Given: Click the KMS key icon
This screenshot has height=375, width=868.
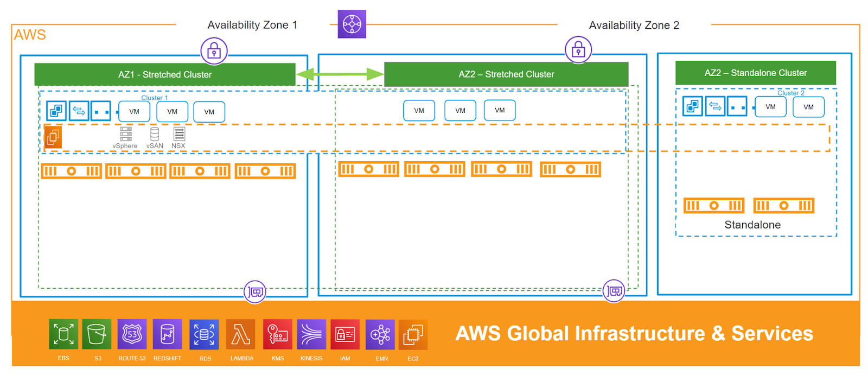Looking at the screenshot, I should [278, 334].
